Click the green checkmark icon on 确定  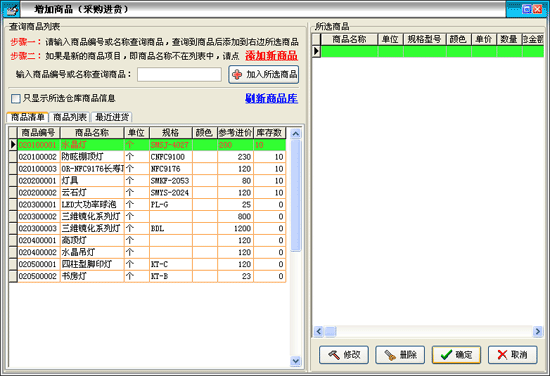tap(446, 355)
